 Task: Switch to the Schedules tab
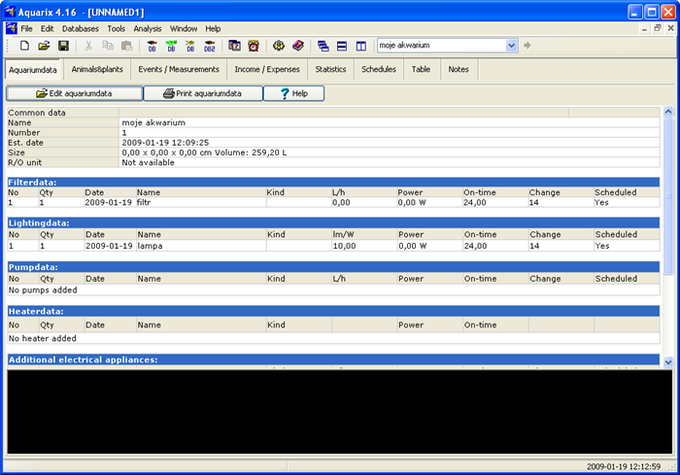pos(379,69)
